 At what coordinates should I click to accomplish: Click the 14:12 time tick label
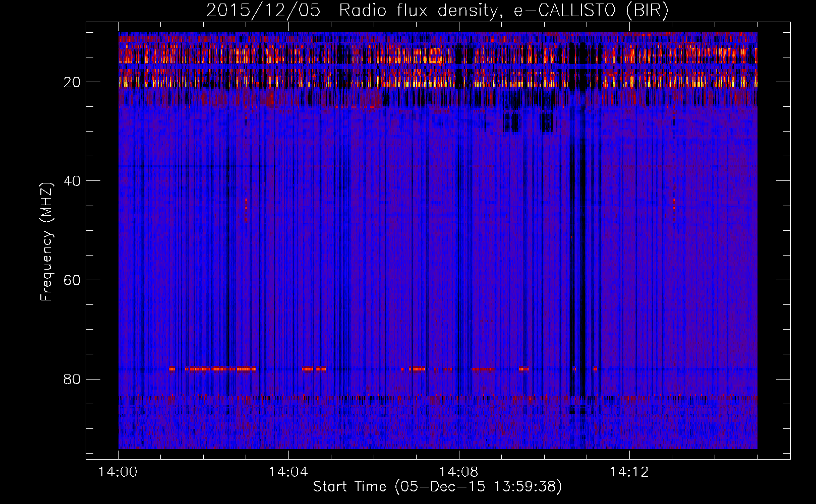click(629, 472)
